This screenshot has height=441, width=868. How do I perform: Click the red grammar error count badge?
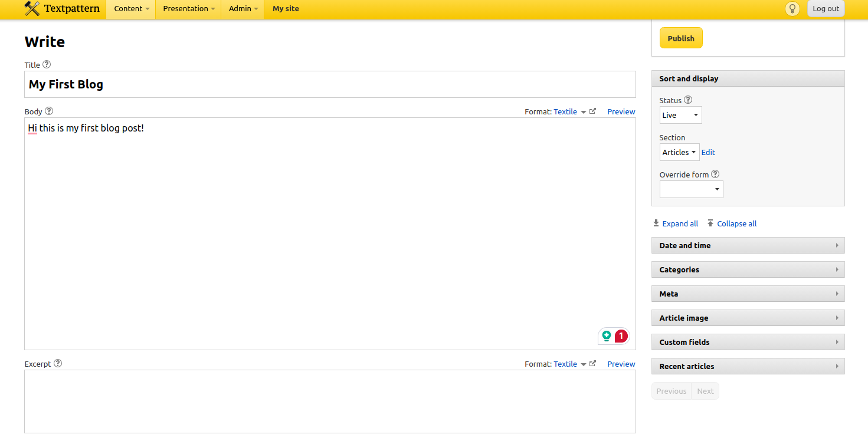[x=621, y=336]
